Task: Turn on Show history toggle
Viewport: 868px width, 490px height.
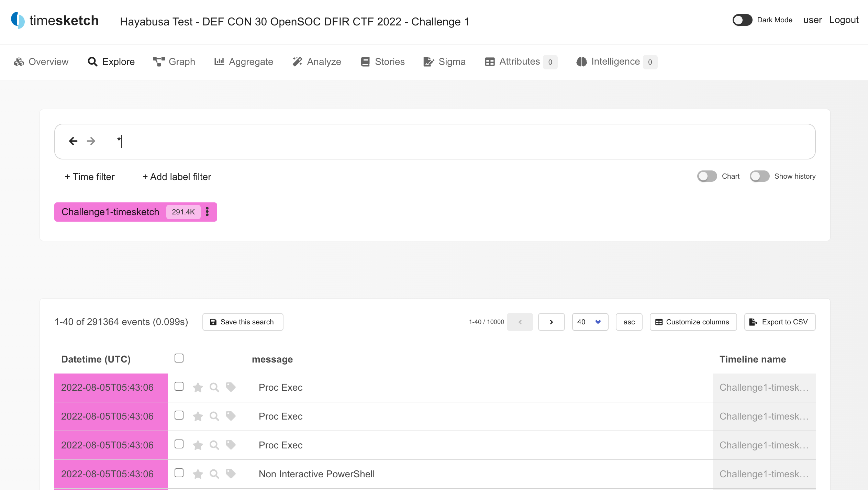Action: click(759, 176)
